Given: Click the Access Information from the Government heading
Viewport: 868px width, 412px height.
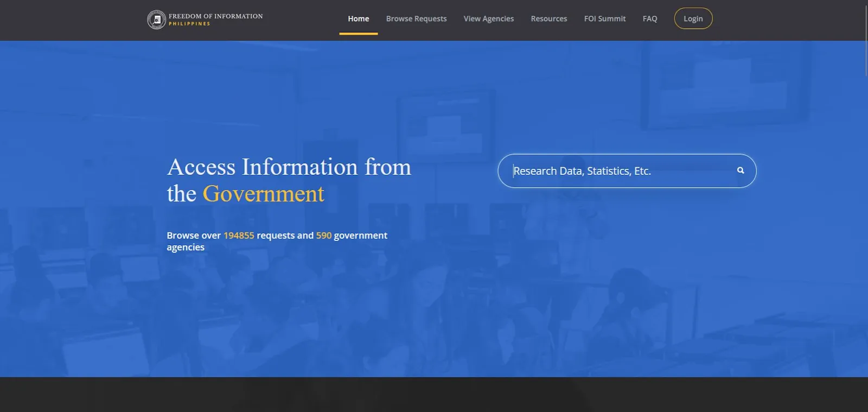Looking at the screenshot, I should 289,180.
